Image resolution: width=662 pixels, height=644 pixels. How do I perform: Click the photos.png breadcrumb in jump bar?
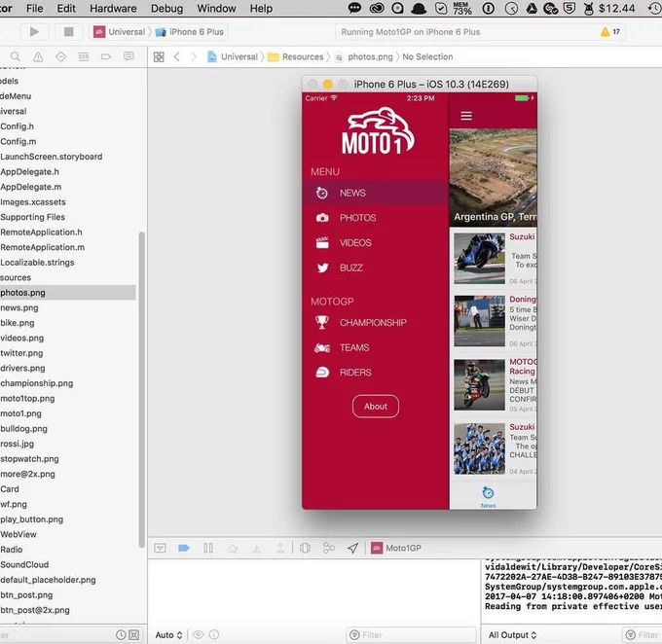pos(364,56)
